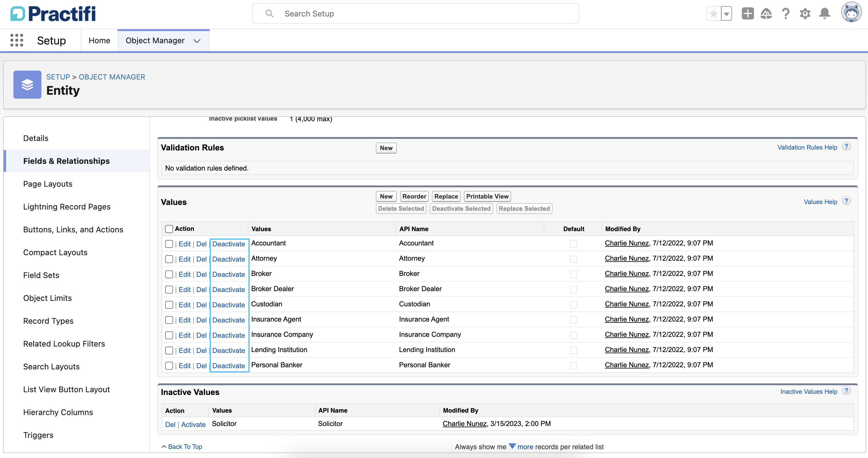Check the Attorney row checkbox
Viewport: 868px width, 458px height.
169,259
